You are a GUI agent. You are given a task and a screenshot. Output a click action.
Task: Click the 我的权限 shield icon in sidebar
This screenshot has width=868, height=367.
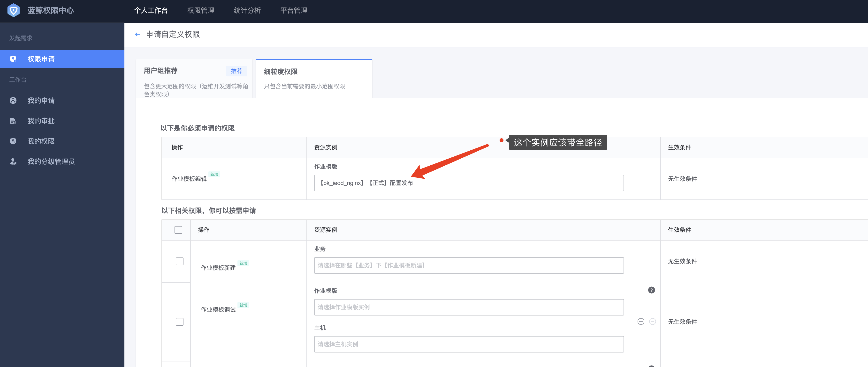pyautogui.click(x=13, y=141)
